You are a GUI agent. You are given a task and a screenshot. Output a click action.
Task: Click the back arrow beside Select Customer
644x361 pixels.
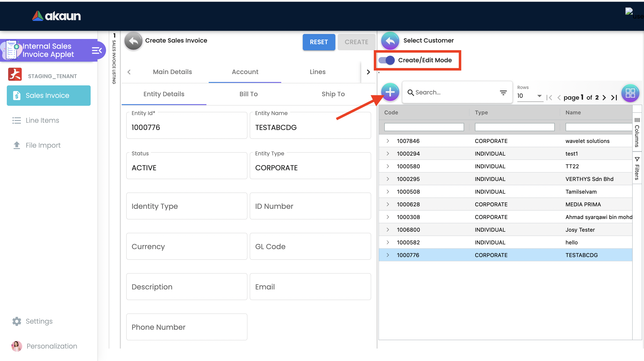point(390,41)
